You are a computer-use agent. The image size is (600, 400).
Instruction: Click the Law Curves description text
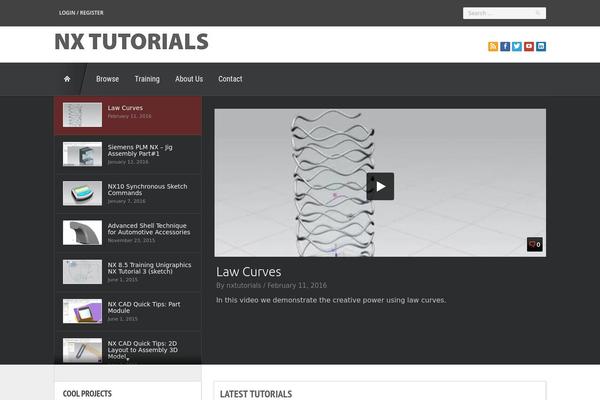(331, 300)
